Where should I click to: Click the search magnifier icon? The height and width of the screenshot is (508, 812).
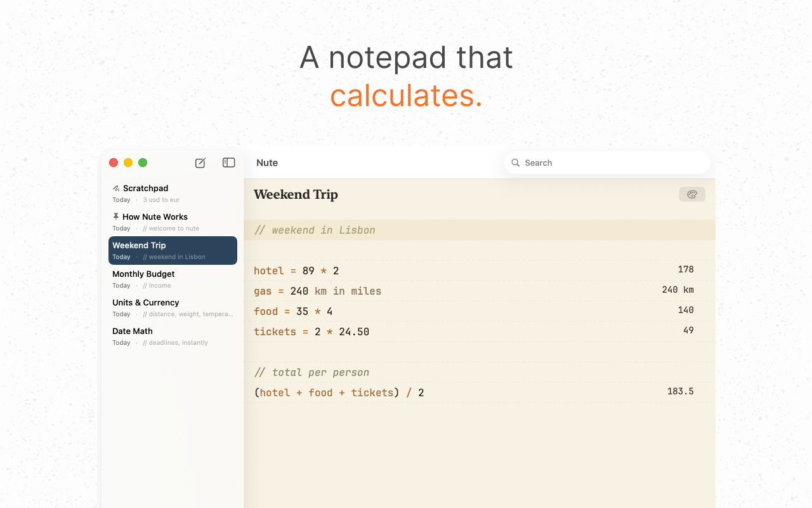[516, 163]
